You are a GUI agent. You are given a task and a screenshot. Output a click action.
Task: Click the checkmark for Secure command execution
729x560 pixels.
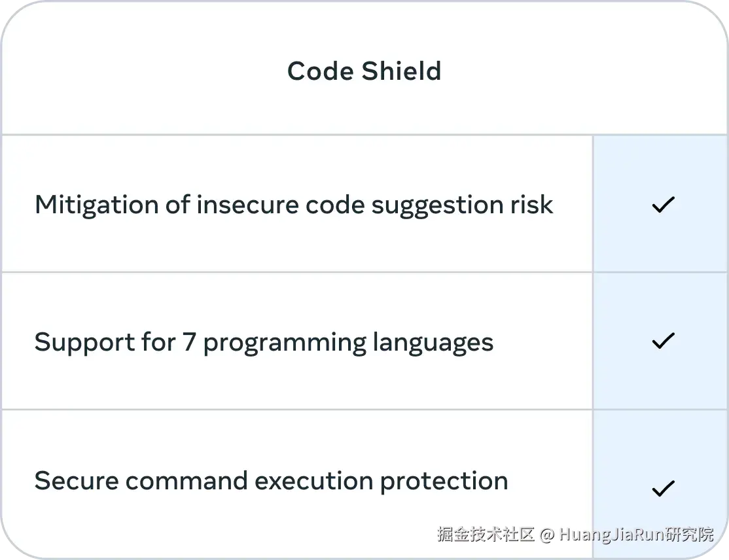(663, 488)
